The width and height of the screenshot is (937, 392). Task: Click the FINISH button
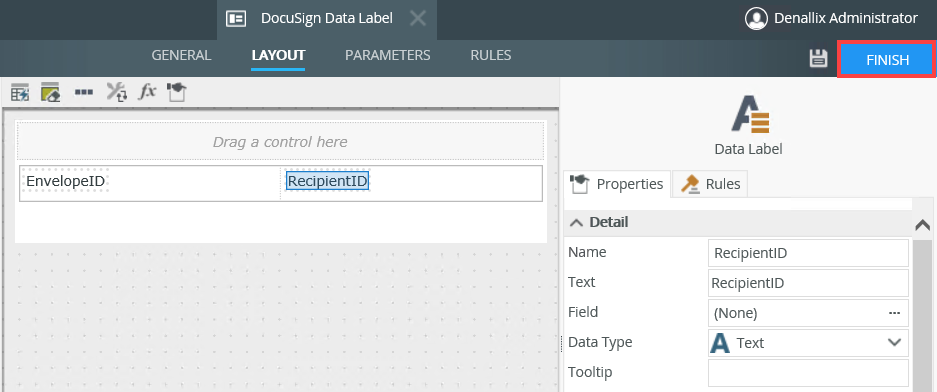click(887, 60)
